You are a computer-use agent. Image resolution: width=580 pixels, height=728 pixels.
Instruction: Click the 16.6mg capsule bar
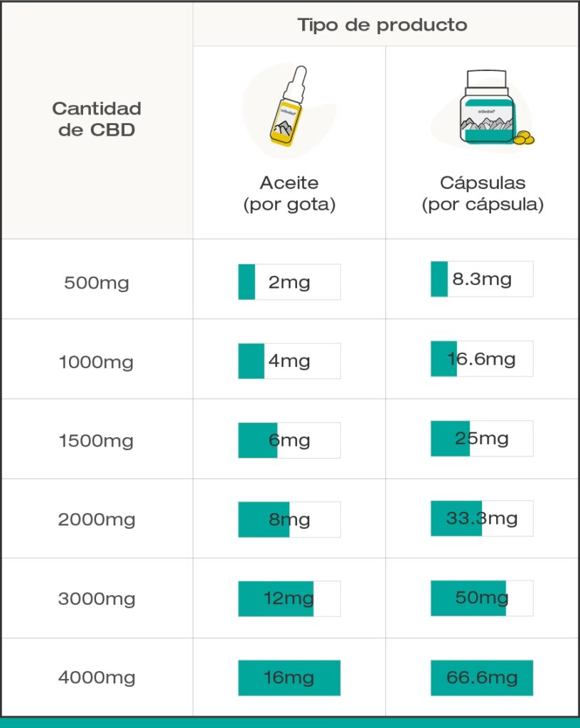pos(482,359)
